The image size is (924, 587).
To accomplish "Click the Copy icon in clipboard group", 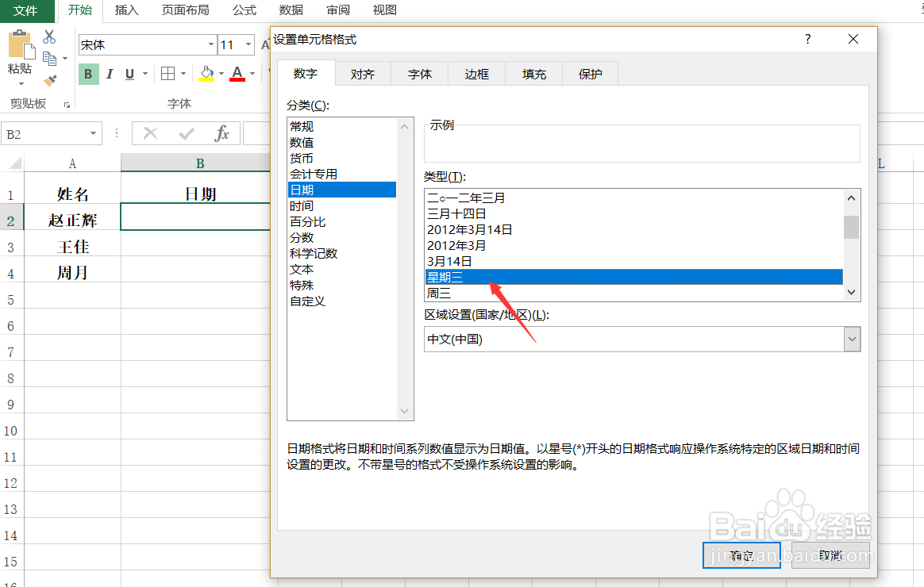I will (x=49, y=58).
